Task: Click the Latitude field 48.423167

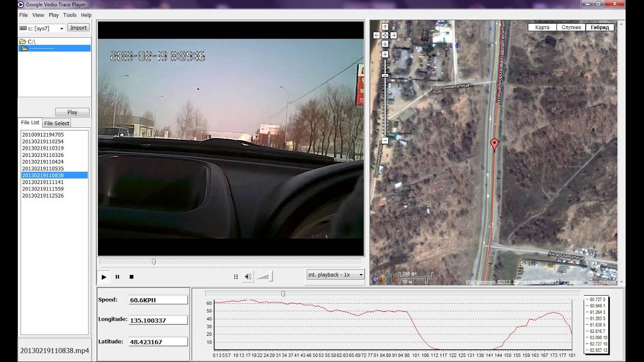Action: pos(158,342)
